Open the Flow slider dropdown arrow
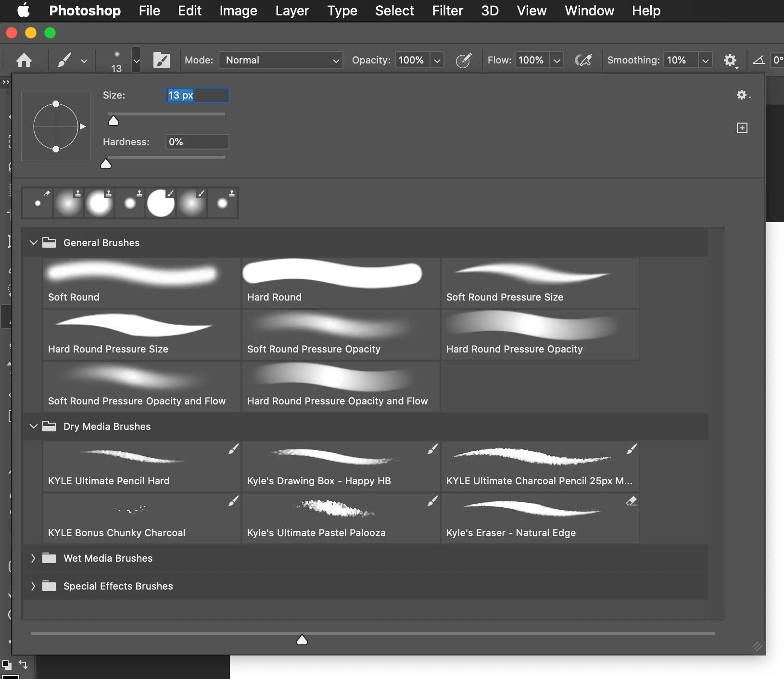 coord(557,61)
